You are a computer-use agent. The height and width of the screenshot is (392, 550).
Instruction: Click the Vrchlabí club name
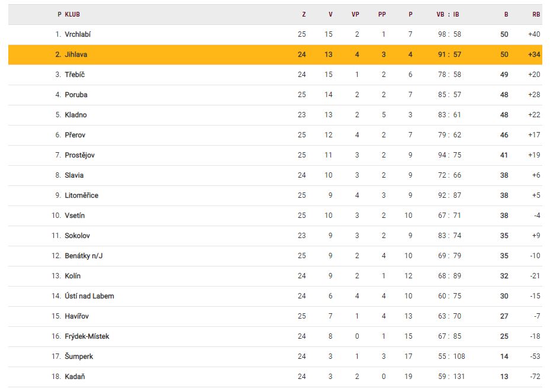pyautogui.click(x=78, y=34)
